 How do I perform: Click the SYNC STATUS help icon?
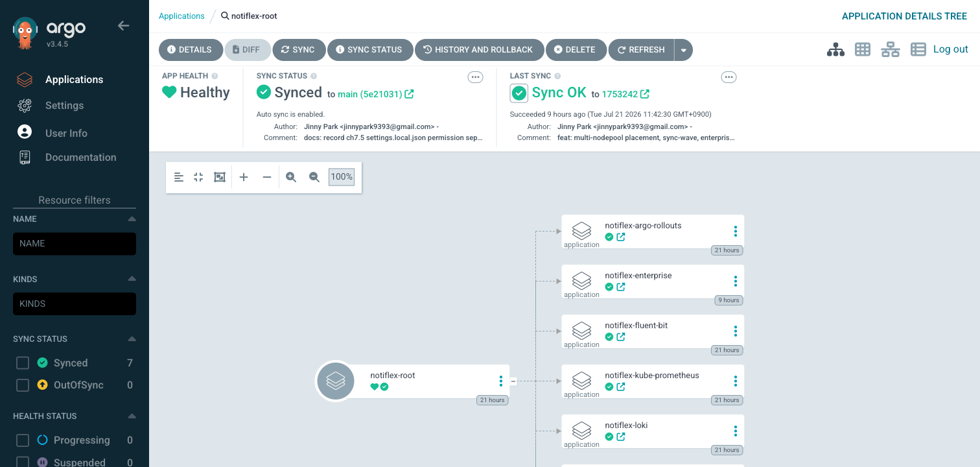314,76
